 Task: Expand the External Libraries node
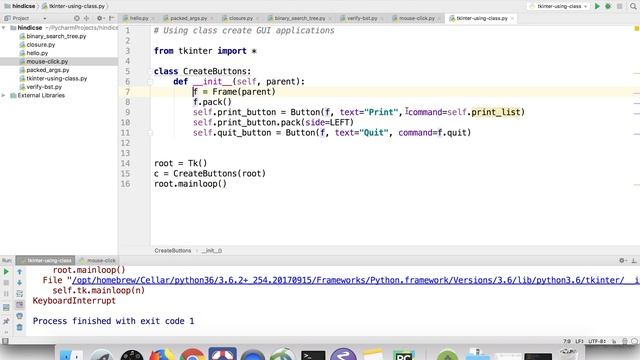coord(4,96)
